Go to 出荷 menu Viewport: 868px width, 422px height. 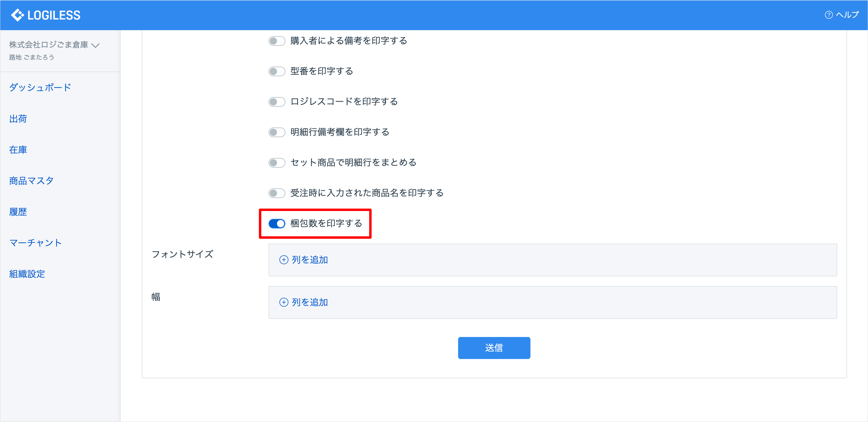18,119
